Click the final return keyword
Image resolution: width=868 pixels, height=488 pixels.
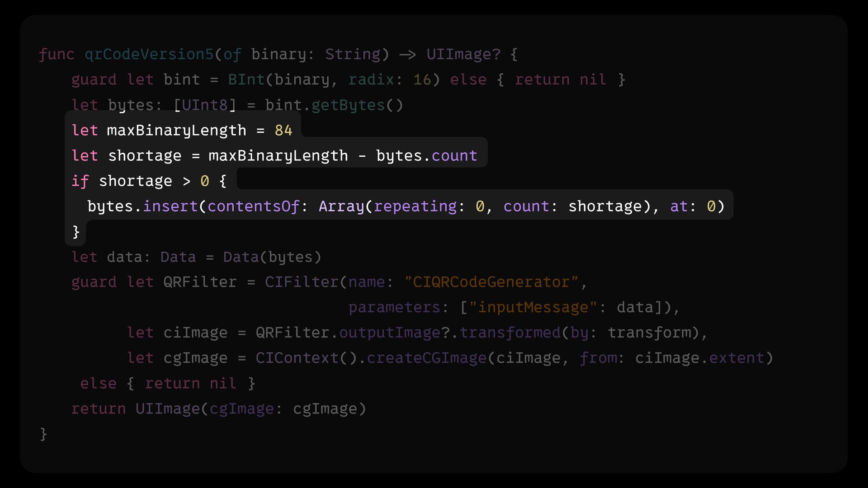coord(99,408)
